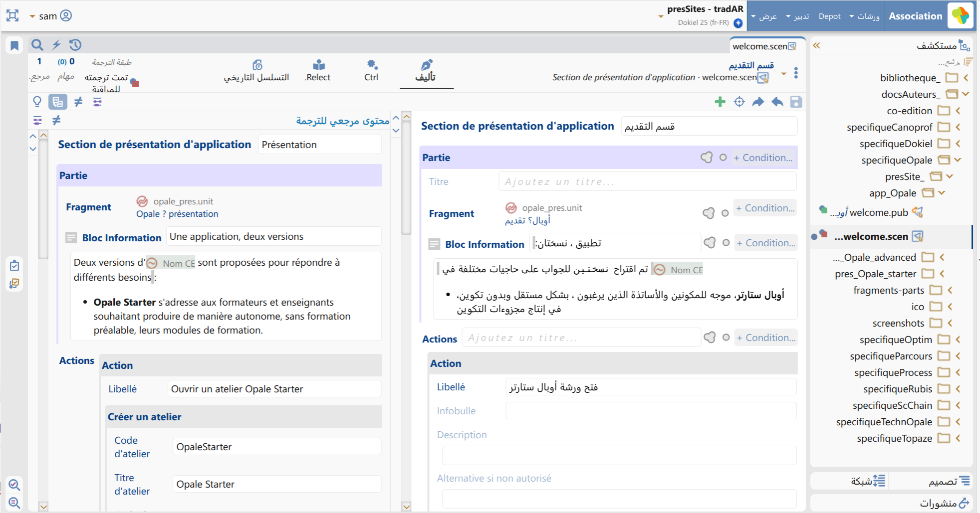Click the save disk icon
Image resolution: width=980 pixels, height=513 pixels.
pyautogui.click(x=796, y=102)
